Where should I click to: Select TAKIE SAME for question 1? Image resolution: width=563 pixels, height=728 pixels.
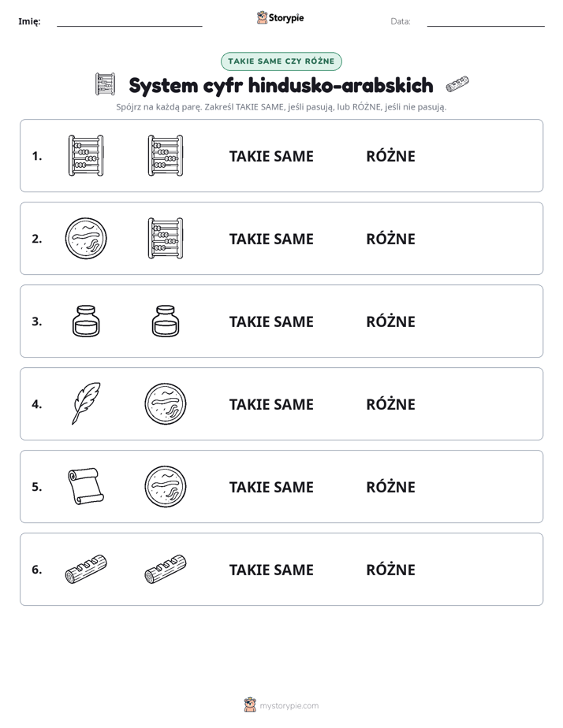[x=271, y=157]
